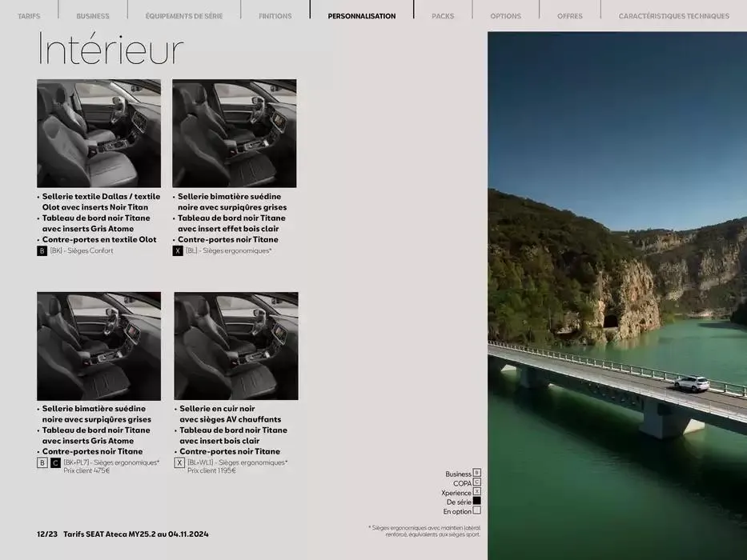Click the cuir noir seat photo thumbnail
This screenshot has width=747, height=560.
pyautogui.click(x=235, y=346)
